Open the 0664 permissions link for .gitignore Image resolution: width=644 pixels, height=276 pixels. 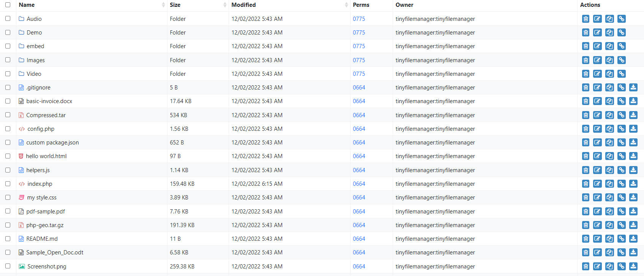tap(359, 88)
